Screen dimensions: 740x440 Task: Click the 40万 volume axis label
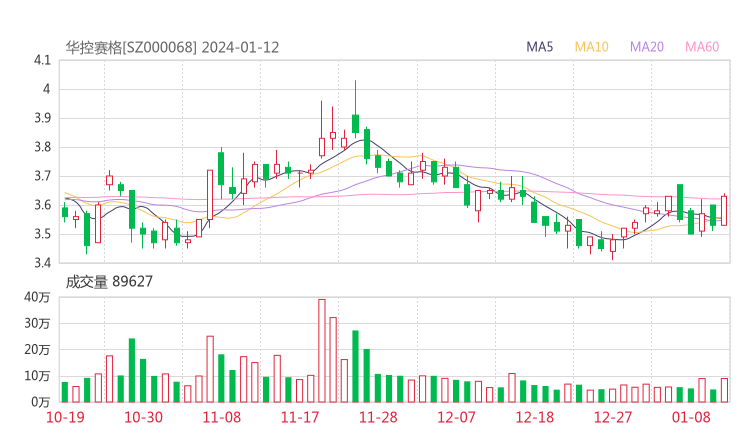click(x=37, y=297)
